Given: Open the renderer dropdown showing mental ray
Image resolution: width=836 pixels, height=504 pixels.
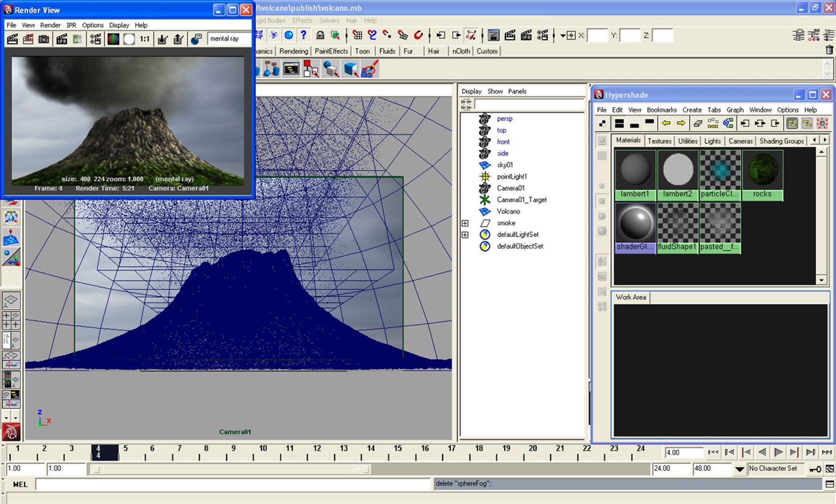Looking at the screenshot, I should (x=230, y=39).
